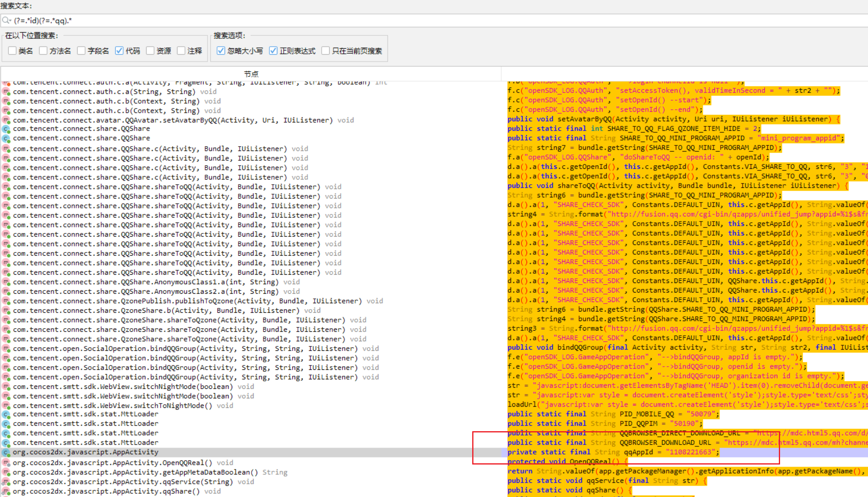Uncheck the 代码 checkbox
The image size is (868, 497).
pyautogui.click(x=119, y=51)
